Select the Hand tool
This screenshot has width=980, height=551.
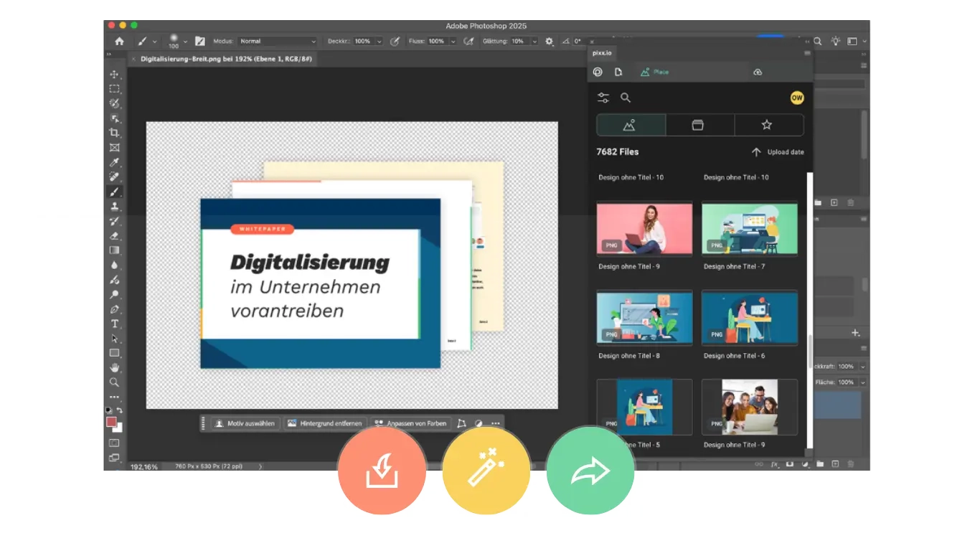click(114, 367)
